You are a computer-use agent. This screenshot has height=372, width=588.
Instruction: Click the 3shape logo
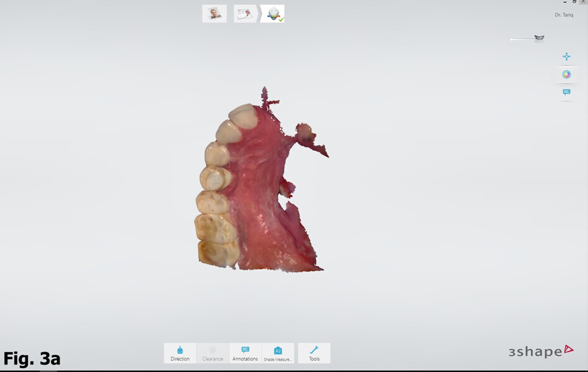click(x=540, y=352)
